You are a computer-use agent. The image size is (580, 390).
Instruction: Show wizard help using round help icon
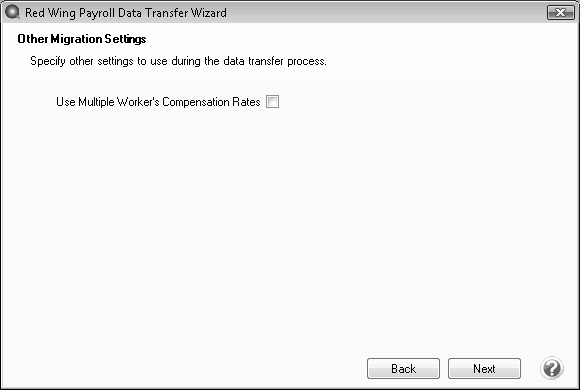[552, 368]
